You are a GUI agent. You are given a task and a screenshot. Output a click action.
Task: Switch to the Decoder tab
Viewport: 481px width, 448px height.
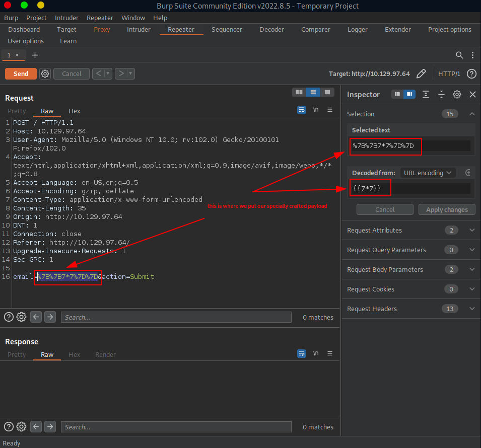pyautogui.click(x=271, y=29)
